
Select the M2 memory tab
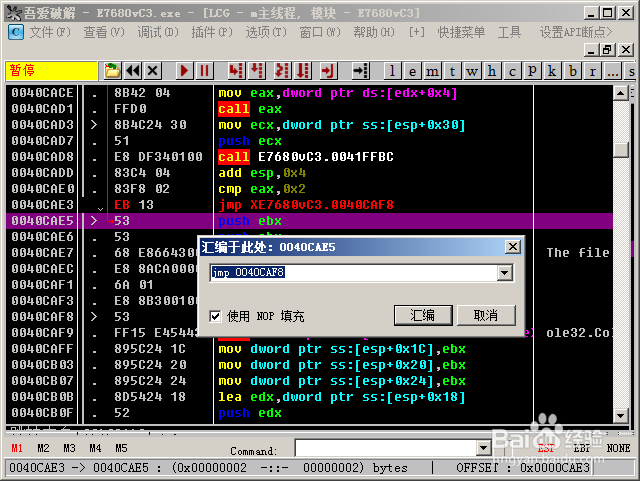43,448
